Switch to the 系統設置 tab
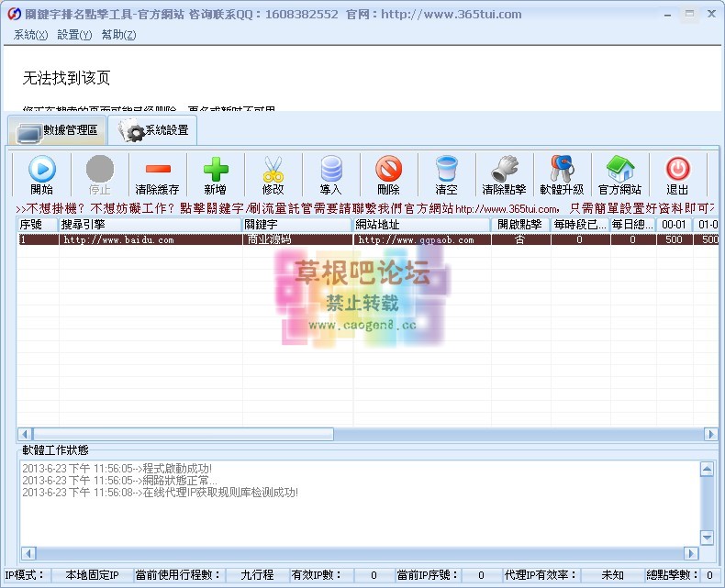The width and height of the screenshot is (725, 588). click(x=153, y=130)
